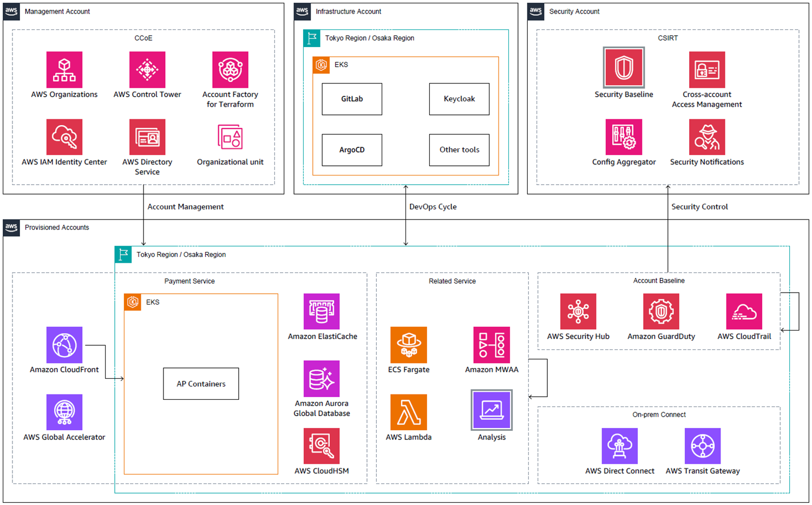This screenshot has width=812, height=505.
Task: Click the Amazon GuardDuty icon
Action: point(661,312)
